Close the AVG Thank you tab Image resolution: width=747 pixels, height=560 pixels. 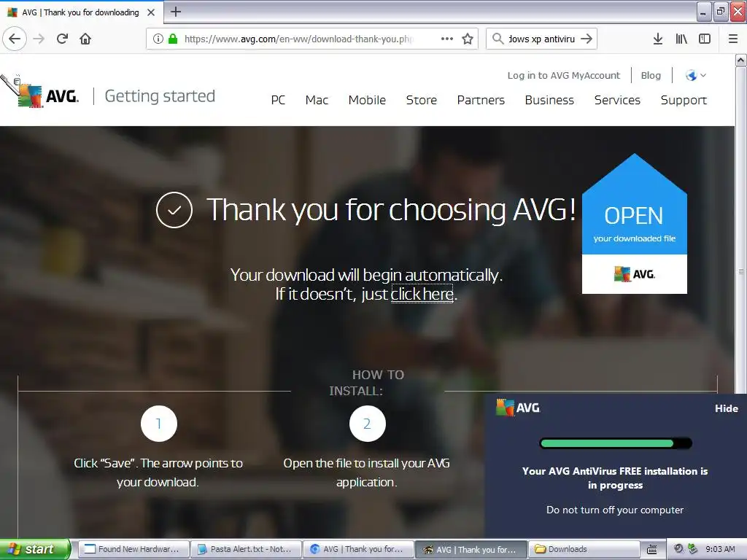[x=151, y=12]
